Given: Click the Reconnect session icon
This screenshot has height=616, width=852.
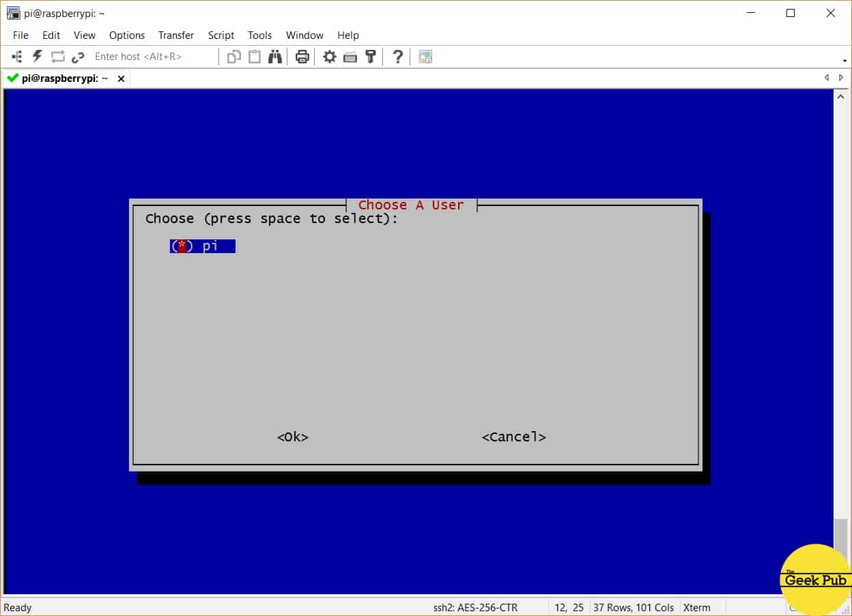Looking at the screenshot, I should point(58,57).
